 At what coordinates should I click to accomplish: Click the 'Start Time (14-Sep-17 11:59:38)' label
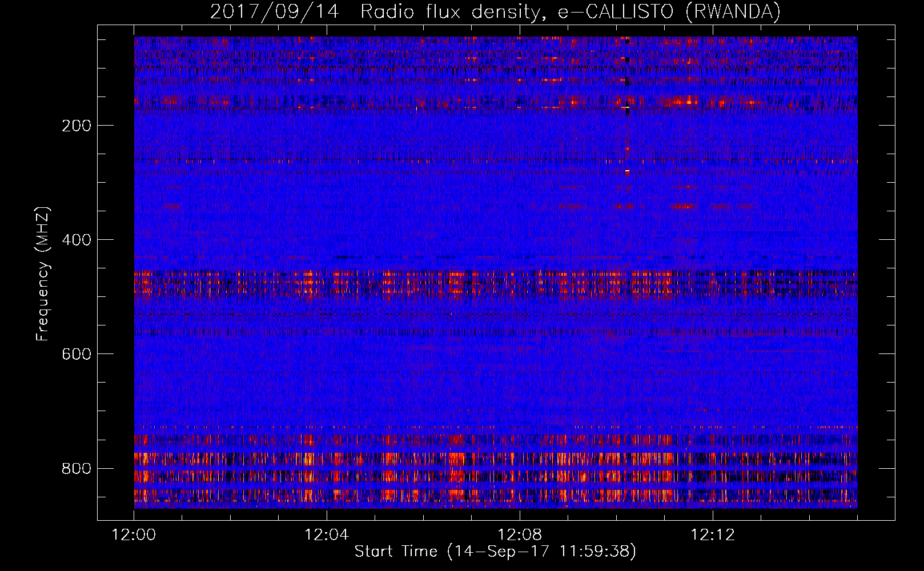495,552
